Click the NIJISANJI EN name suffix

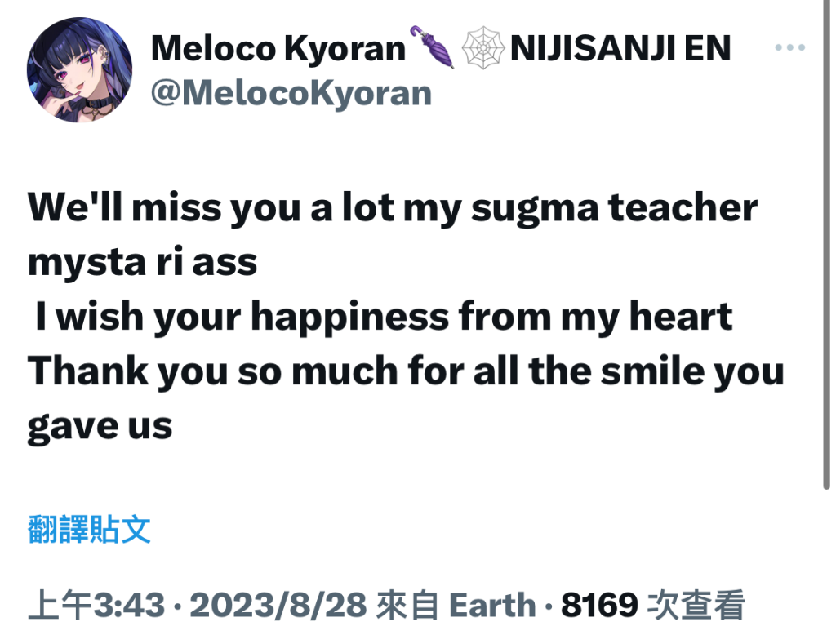point(620,48)
